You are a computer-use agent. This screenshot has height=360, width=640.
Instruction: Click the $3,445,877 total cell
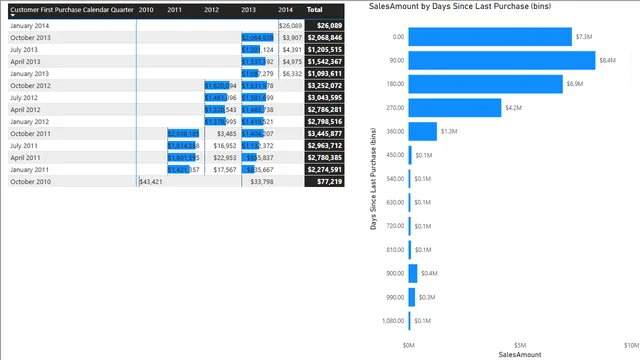tap(324, 133)
